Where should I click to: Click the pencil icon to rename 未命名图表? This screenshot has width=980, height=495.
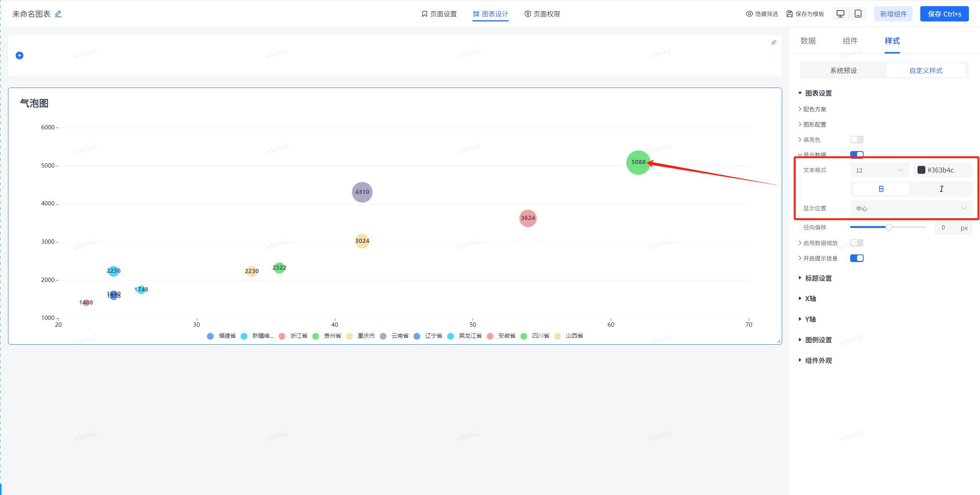click(58, 14)
